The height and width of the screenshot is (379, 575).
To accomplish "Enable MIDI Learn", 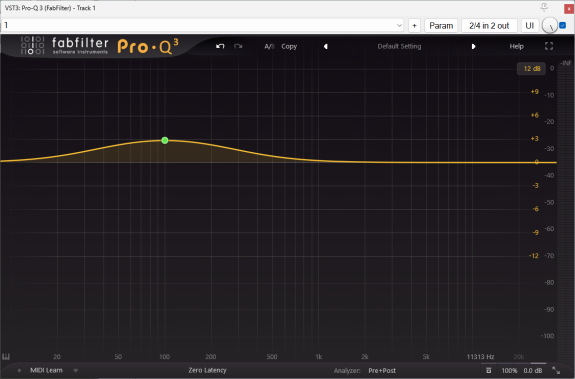I will pos(46,370).
